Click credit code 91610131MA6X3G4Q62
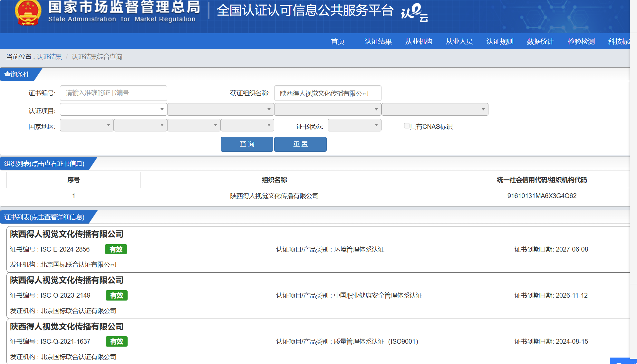637x364 pixels. point(542,196)
